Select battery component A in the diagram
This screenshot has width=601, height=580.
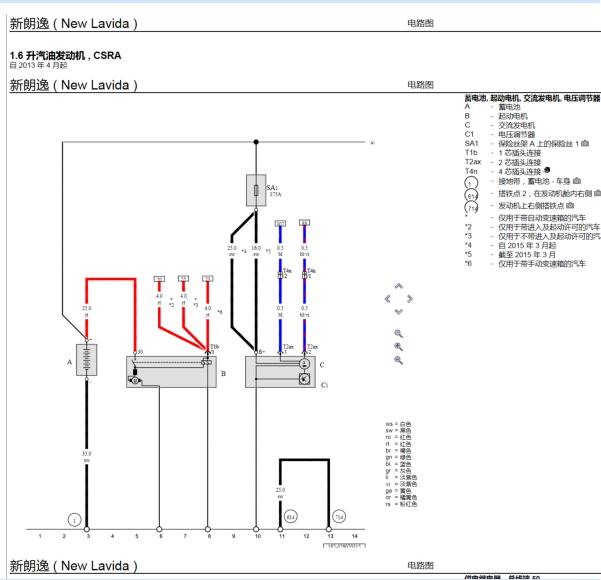[x=87, y=360]
